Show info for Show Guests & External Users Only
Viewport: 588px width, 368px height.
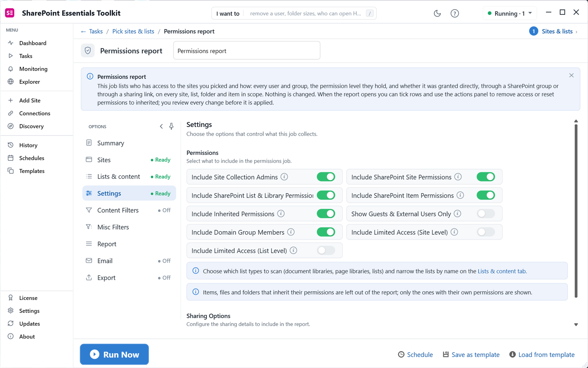tap(457, 214)
